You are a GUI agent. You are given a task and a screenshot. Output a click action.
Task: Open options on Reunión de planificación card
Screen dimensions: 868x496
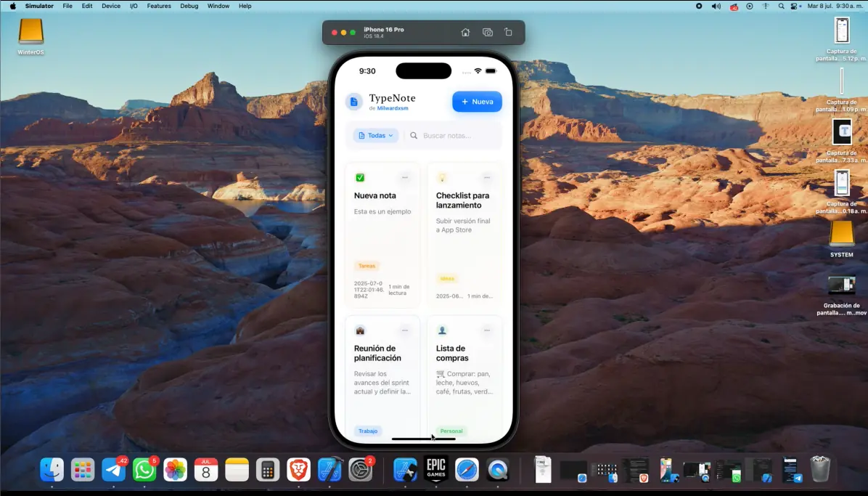[405, 330]
